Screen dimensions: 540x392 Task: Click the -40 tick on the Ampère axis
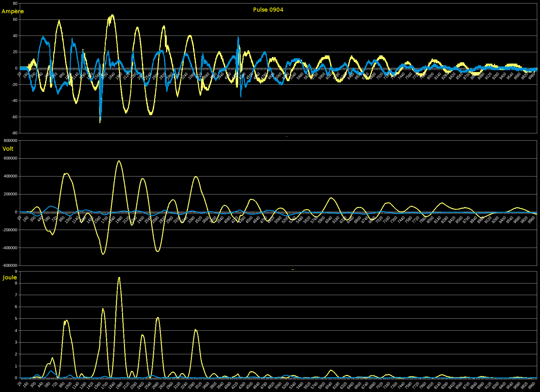pyautogui.click(x=14, y=101)
